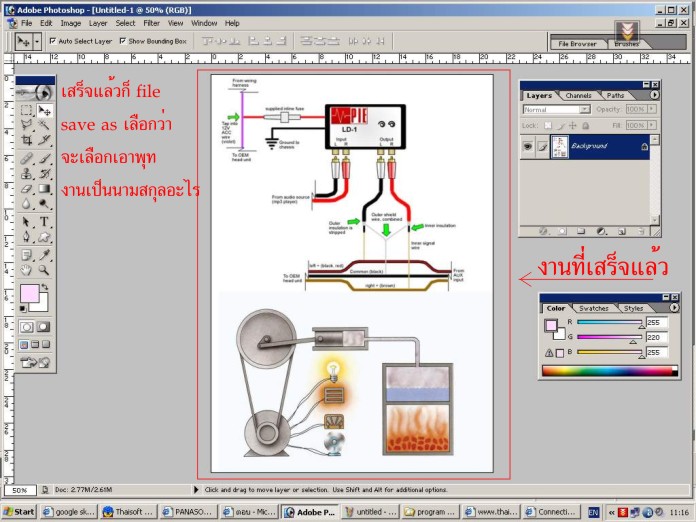Select the Custom Shape tool
The height and width of the screenshot is (522, 696).
point(44,237)
